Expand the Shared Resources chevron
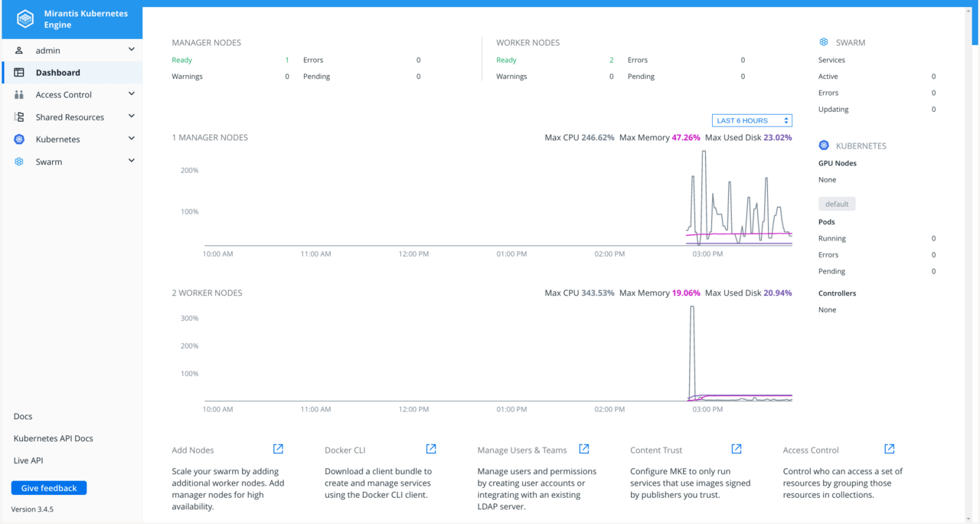The height and width of the screenshot is (524, 980). coord(132,116)
